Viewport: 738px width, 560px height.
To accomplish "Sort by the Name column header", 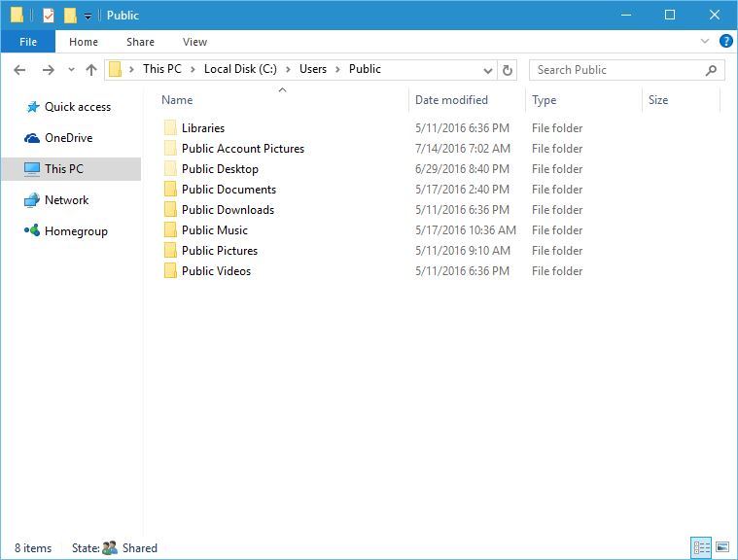I will click(x=177, y=100).
